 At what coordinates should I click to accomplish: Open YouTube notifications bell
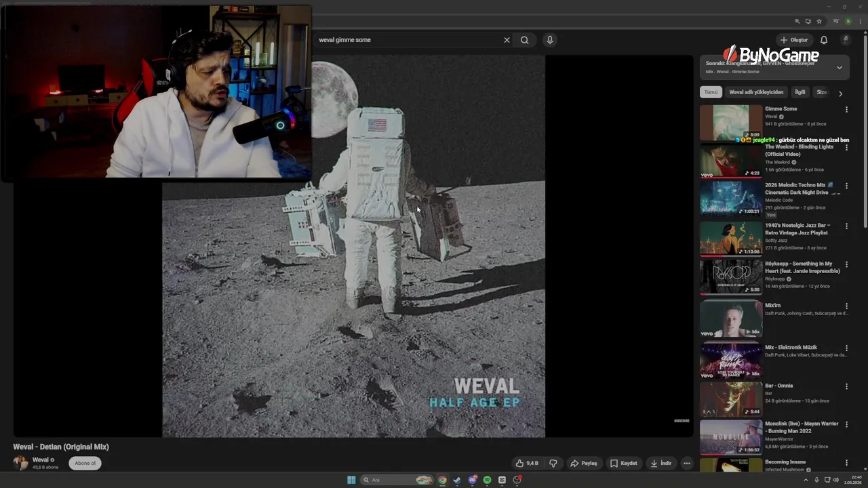(x=824, y=40)
